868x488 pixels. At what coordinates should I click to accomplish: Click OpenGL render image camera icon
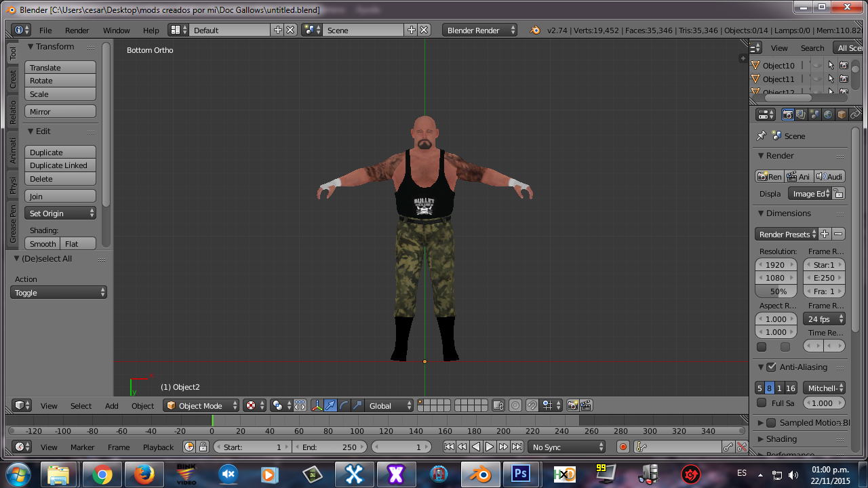(573, 405)
